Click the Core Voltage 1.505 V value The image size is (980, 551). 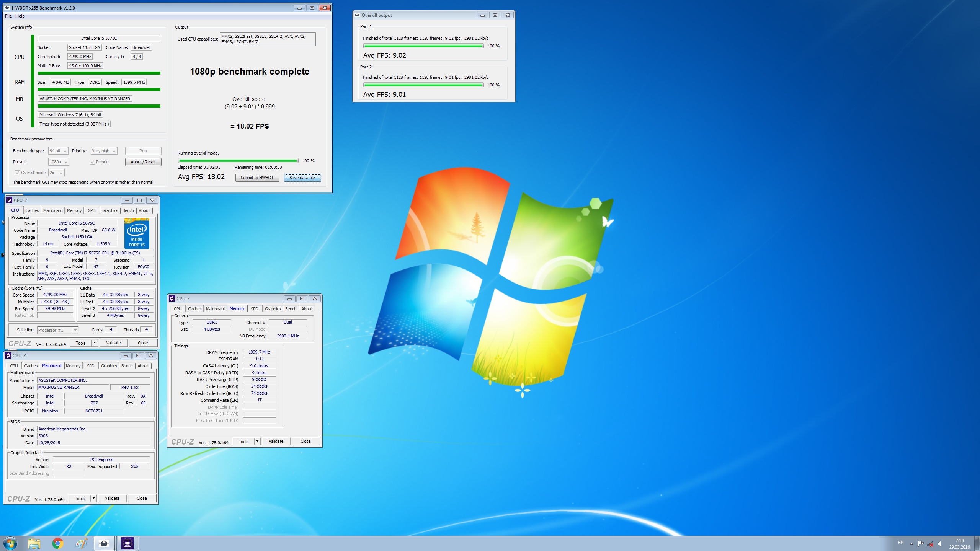[103, 244]
